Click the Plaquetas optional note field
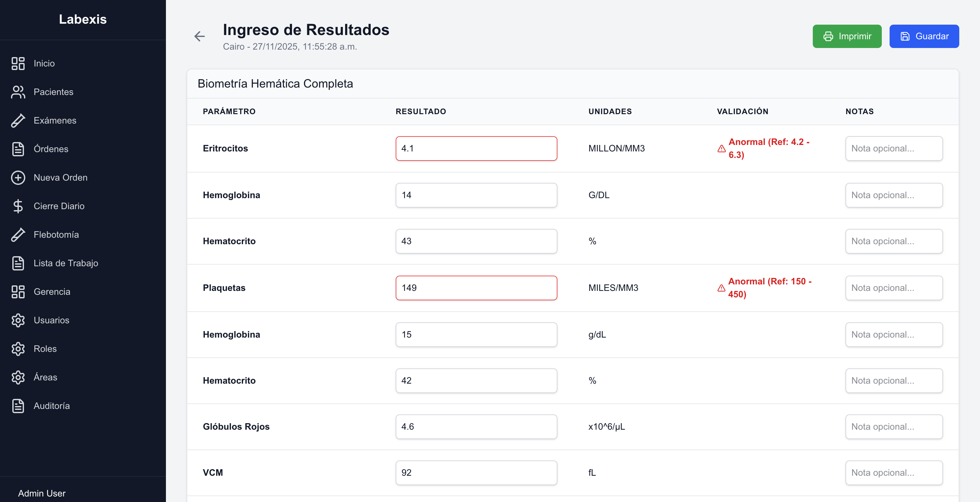 (x=894, y=288)
